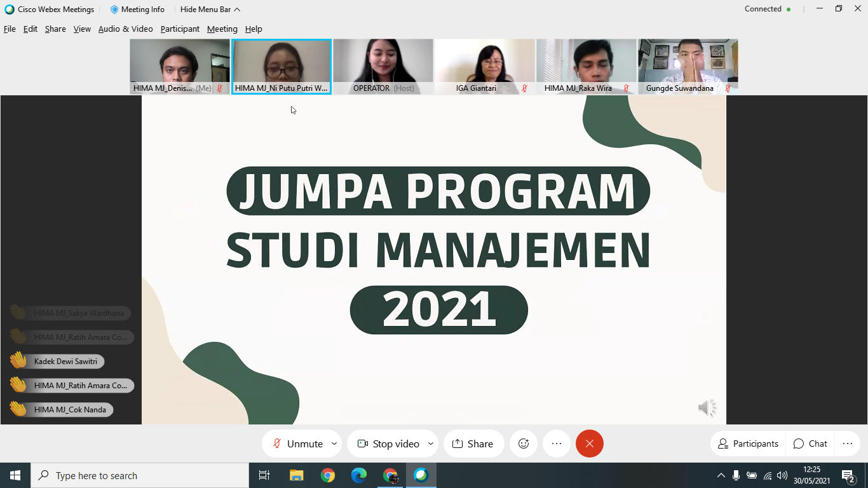Click the battery status tray icon
Image resolution: width=868 pixels, height=488 pixels.
point(752,475)
